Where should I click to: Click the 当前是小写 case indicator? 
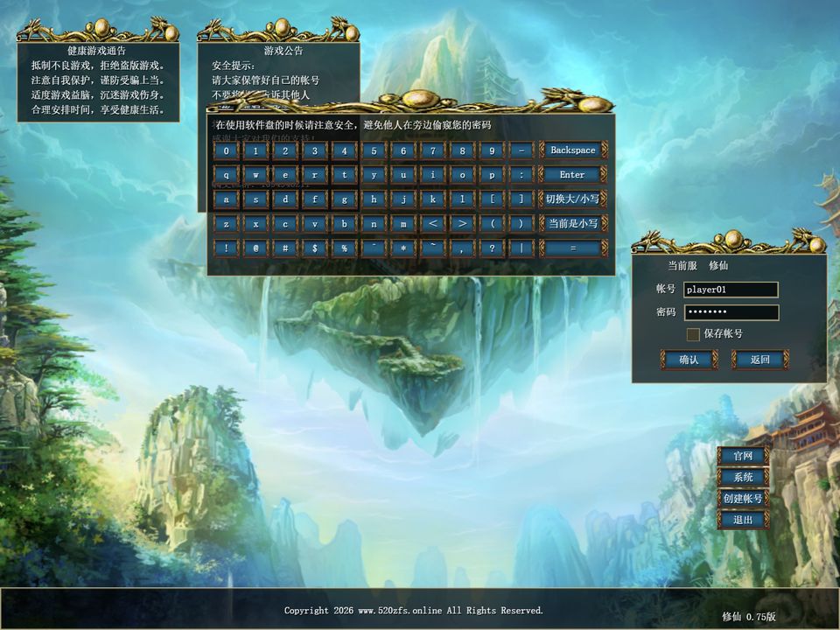[x=573, y=223]
